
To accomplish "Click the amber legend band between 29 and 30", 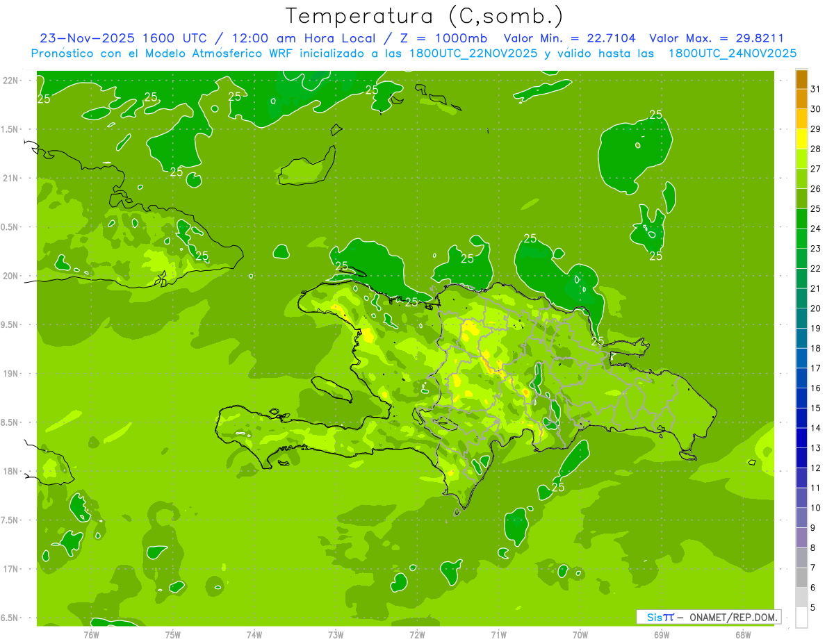I will (801, 119).
